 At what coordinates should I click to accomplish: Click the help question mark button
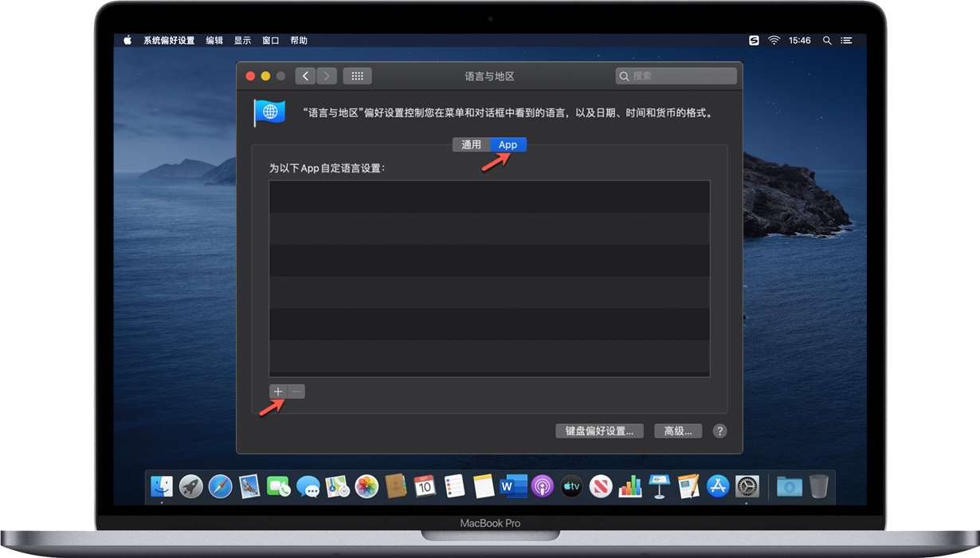pos(719,430)
